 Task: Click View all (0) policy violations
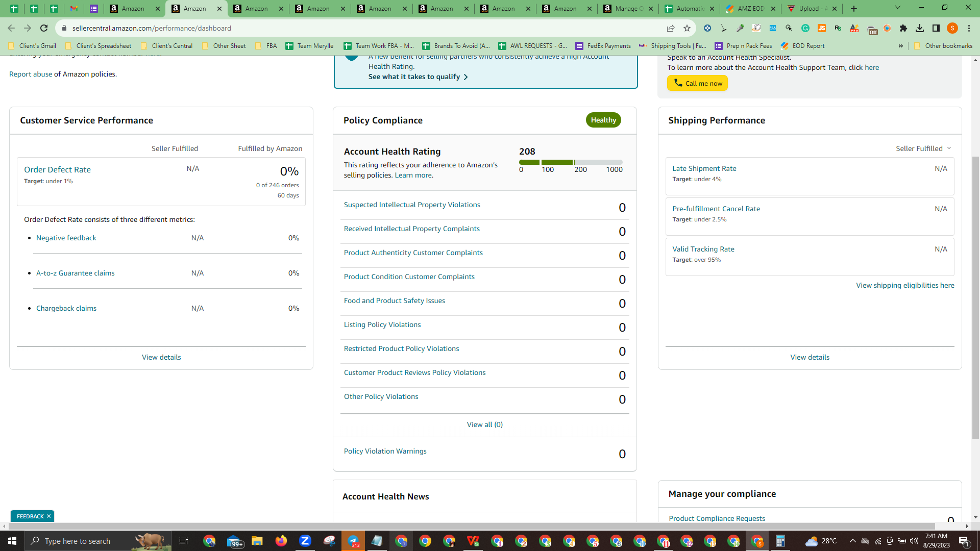pos(484,424)
